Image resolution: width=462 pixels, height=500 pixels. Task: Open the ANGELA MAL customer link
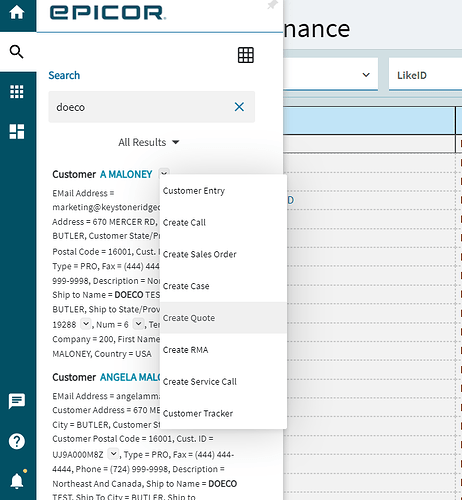pyautogui.click(x=130, y=377)
